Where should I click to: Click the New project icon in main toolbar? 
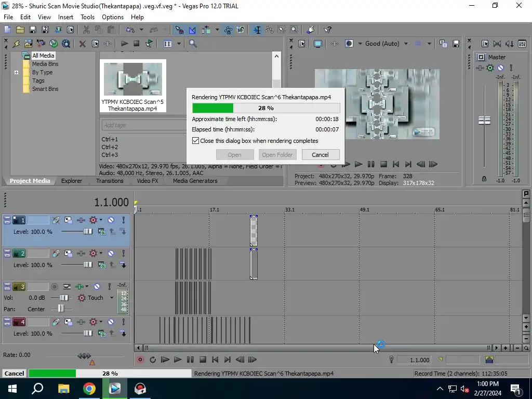click(7, 30)
